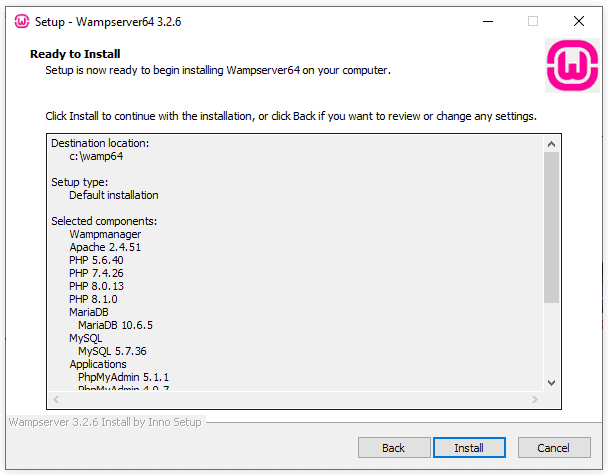Click the horizontal scrollbar left arrow
This screenshot has width=608, height=475.
coord(55,400)
